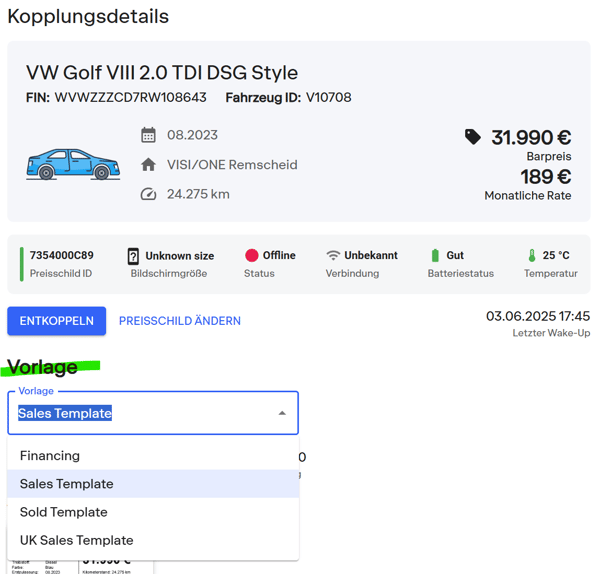
Task: Click the Unbekannt connection text
Action: pos(371,255)
